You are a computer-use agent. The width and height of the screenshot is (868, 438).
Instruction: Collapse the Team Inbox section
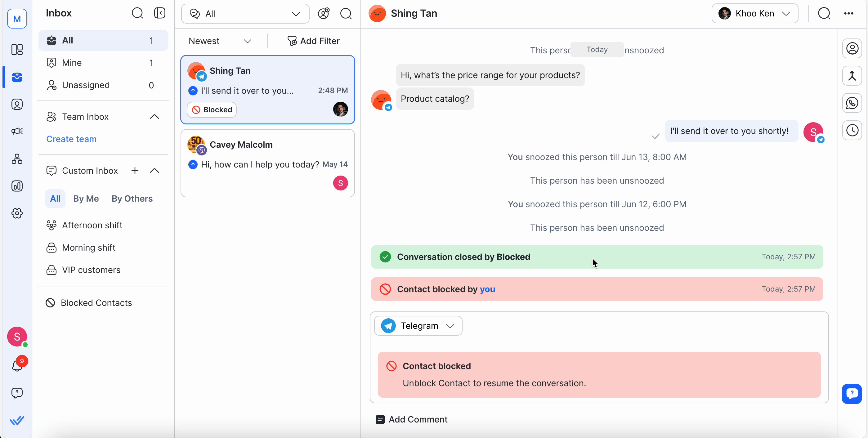[154, 116]
